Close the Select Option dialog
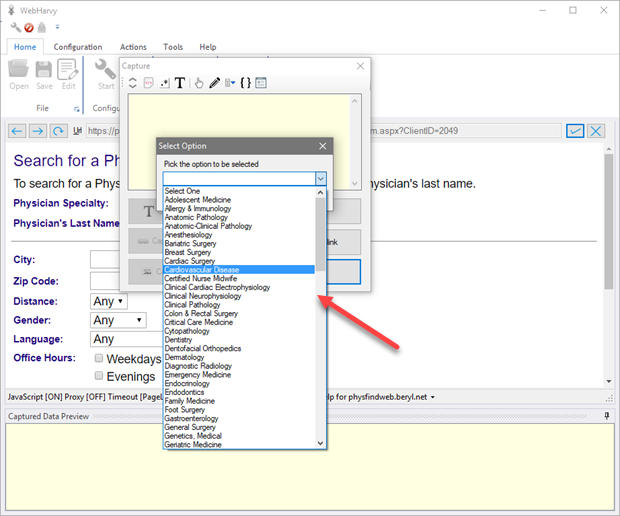Viewport: 620px width, 516px height. (322, 146)
